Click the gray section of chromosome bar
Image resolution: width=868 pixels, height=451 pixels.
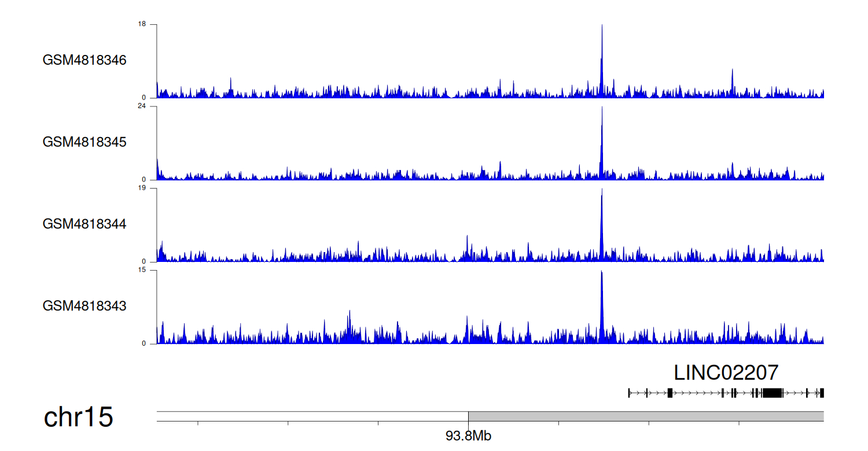(645, 416)
